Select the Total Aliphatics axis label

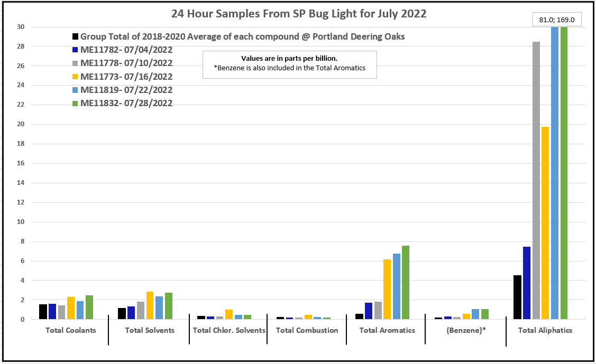545,330
